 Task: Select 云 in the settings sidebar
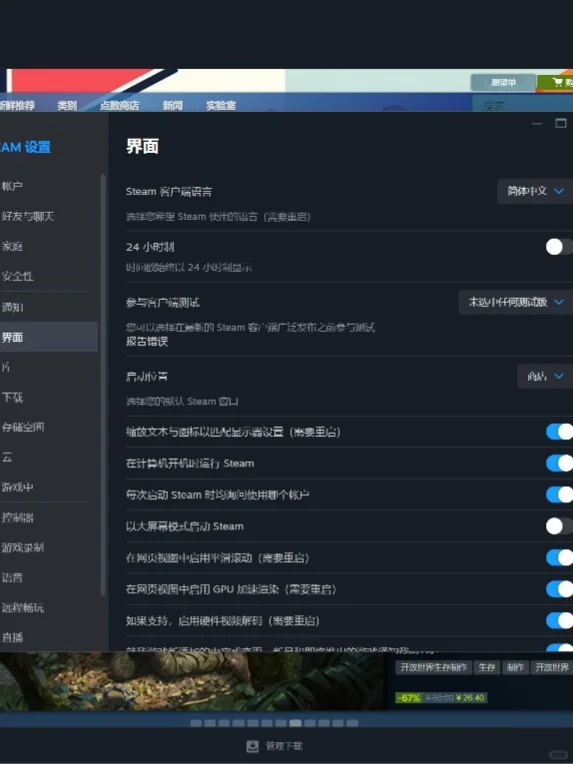[7, 457]
